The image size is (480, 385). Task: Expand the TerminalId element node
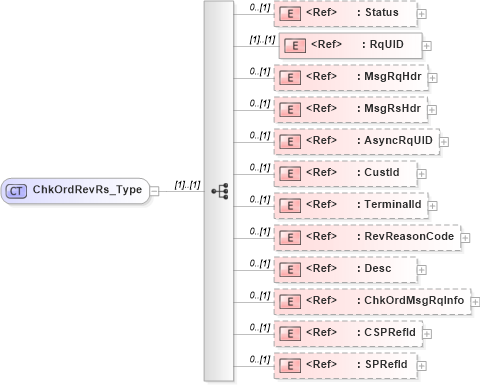[x=433, y=206]
